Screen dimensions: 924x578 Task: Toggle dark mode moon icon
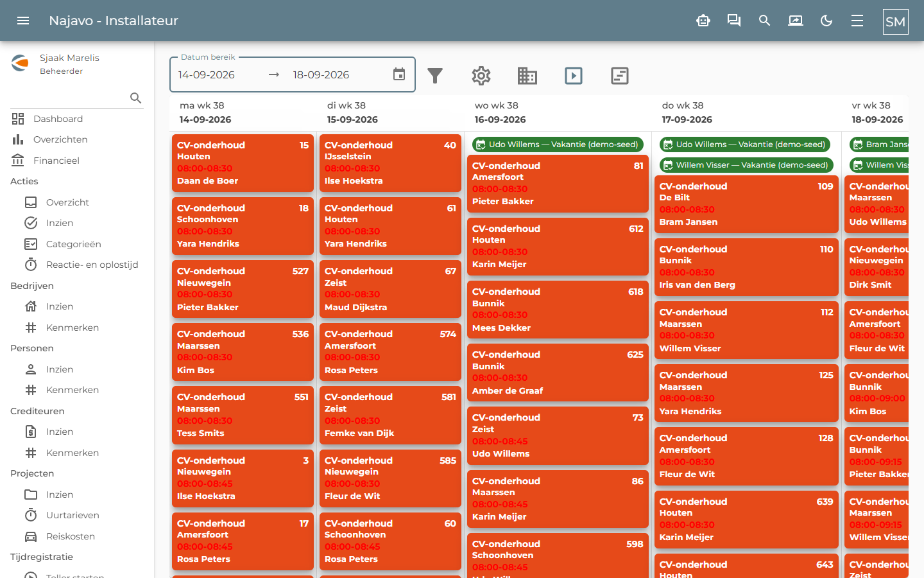coord(826,21)
